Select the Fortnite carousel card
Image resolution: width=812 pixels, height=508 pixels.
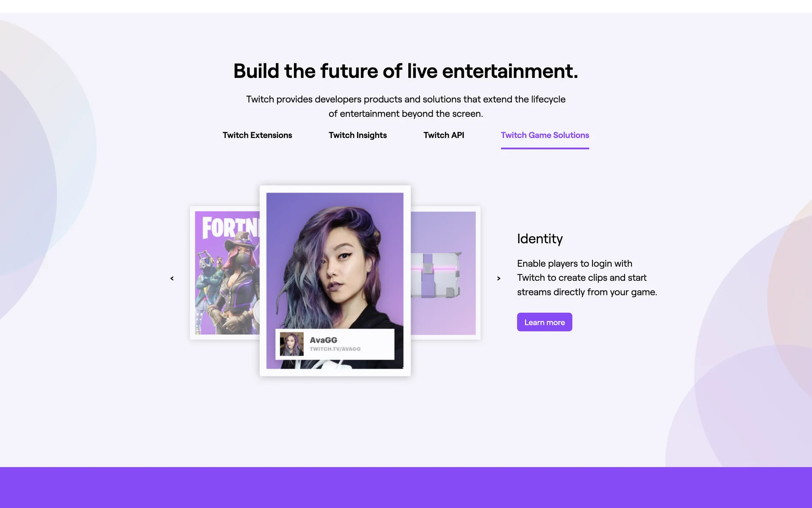[x=225, y=273]
